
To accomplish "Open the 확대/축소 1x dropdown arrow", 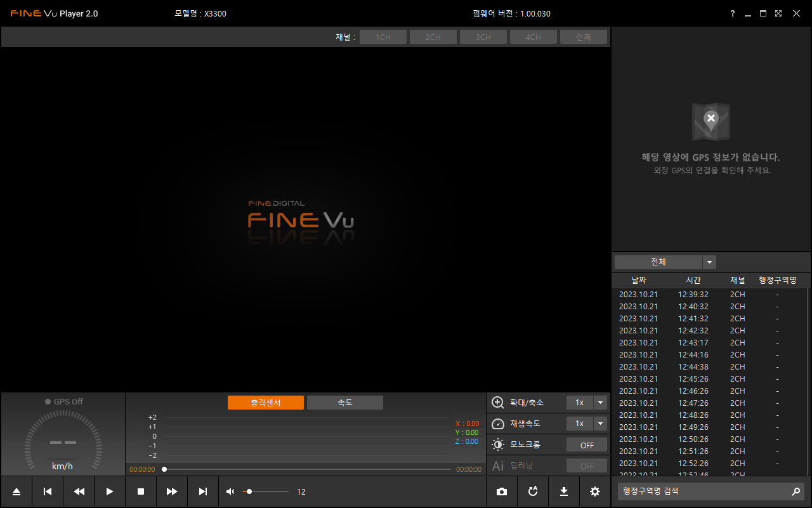I will pyautogui.click(x=600, y=403).
